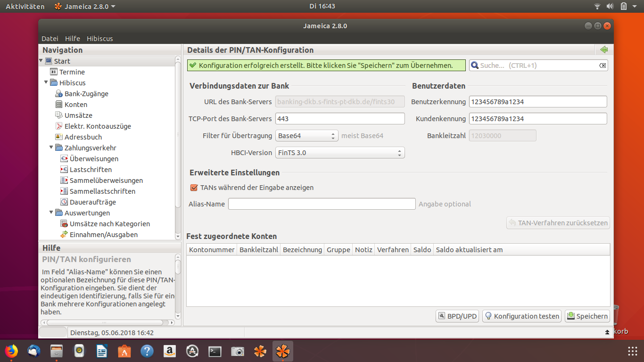The image size is (644, 362).
Task: Open Einnahmen/Ausgaben report
Action: (99, 235)
